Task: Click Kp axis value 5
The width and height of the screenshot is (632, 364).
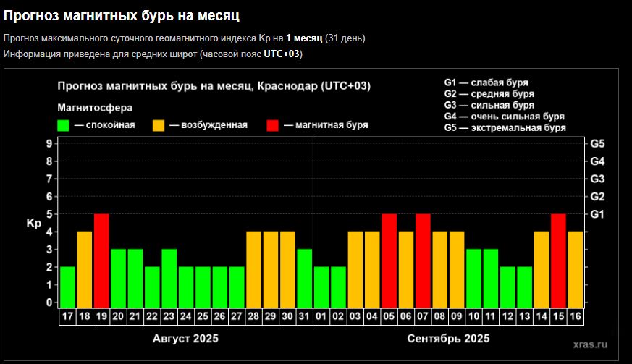Action: [49, 214]
